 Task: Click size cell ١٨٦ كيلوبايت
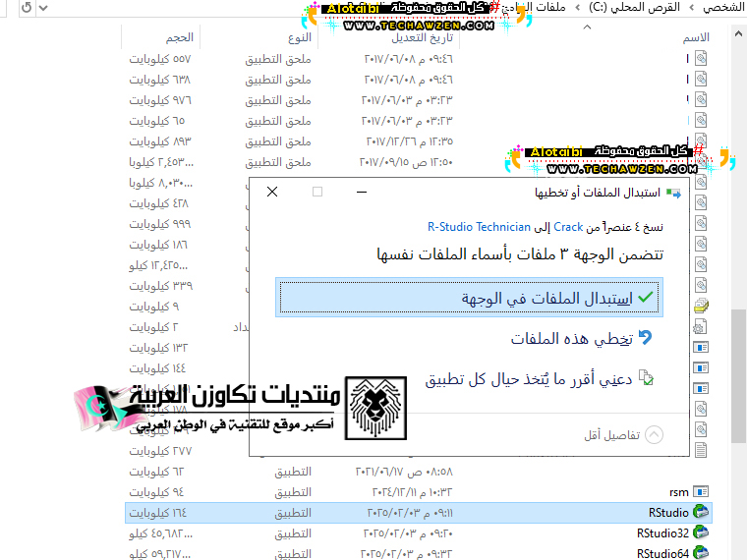[x=158, y=245]
